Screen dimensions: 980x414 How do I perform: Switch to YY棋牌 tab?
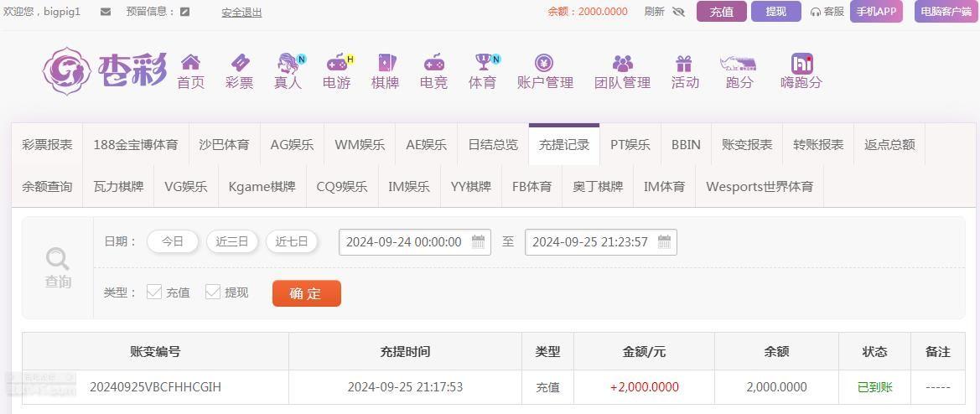[x=471, y=187]
